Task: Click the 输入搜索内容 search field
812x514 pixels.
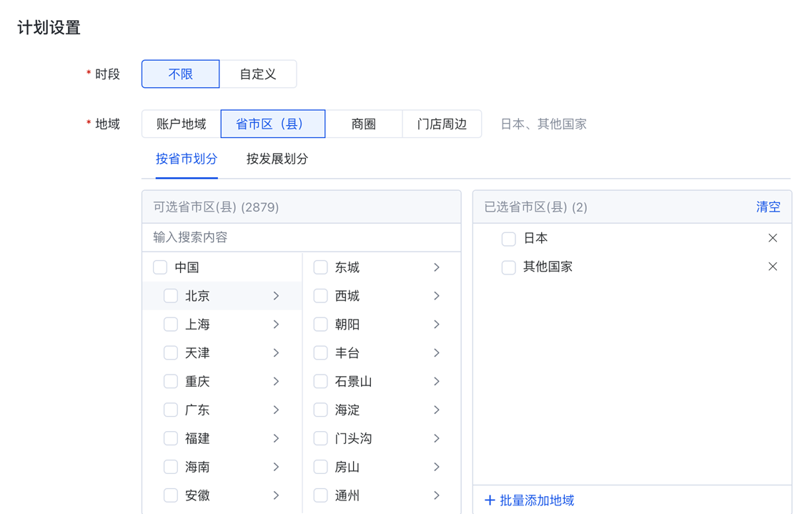Action: pos(300,237)
